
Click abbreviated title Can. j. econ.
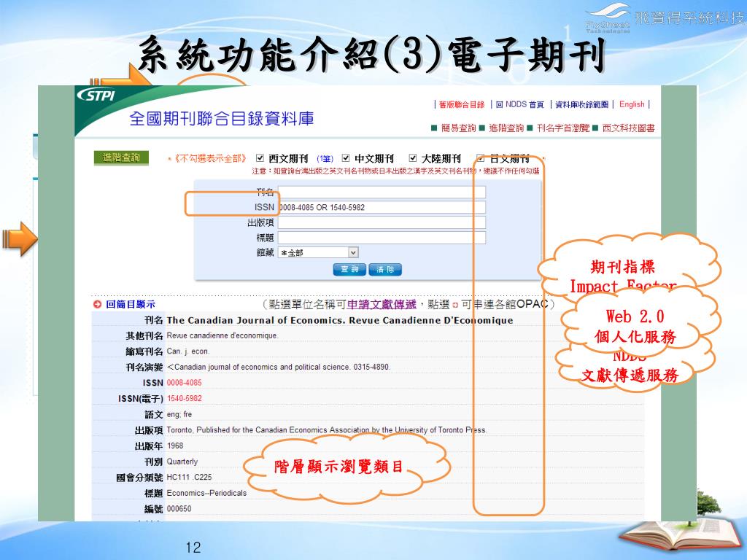(x=187, y=351)
